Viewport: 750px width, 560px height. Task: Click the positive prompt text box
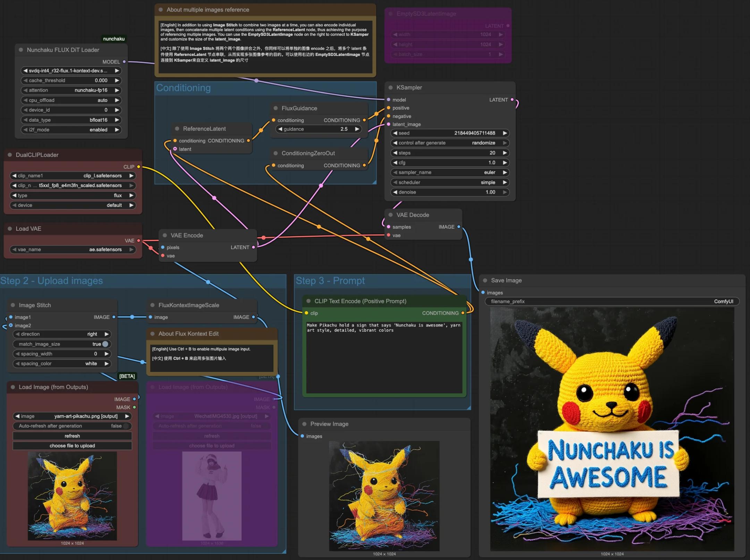click(384, 357)
